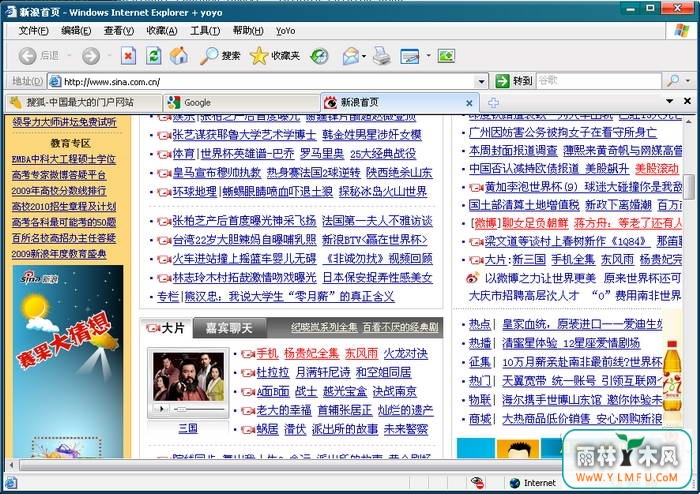Open link 台湾22岁大胆辣妈自曝哺乳照

245,240
